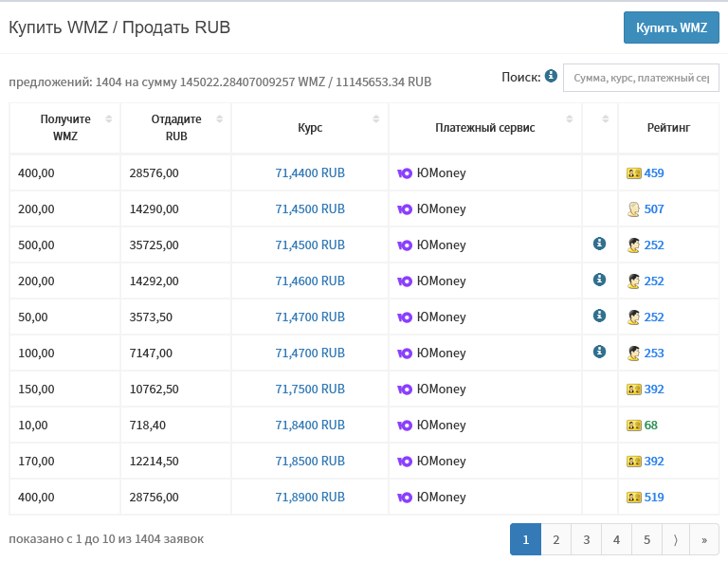Go to next page with › arrow

676,539
